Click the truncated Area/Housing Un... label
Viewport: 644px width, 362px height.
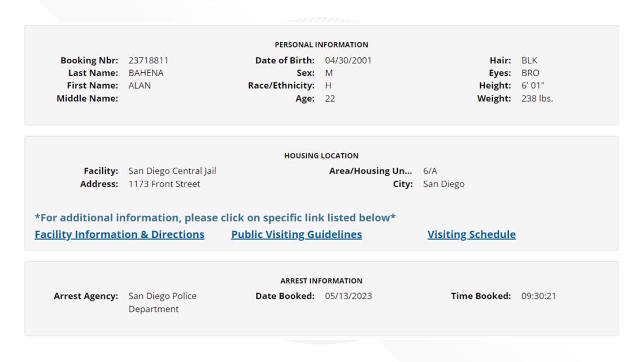(371, 171)
